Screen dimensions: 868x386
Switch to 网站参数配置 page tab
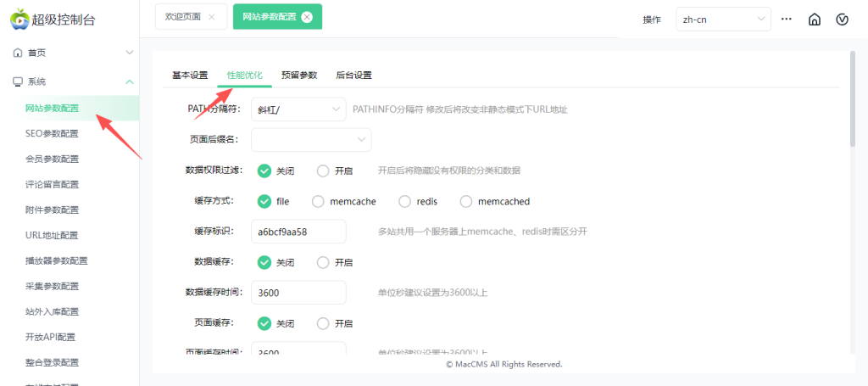point(277,17)
